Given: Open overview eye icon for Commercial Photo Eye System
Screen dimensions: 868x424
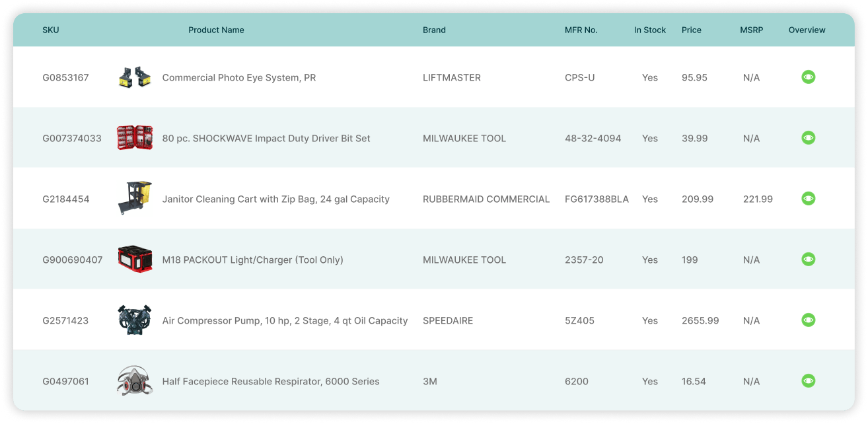Looking at the screenshot, I should [808, 77].
